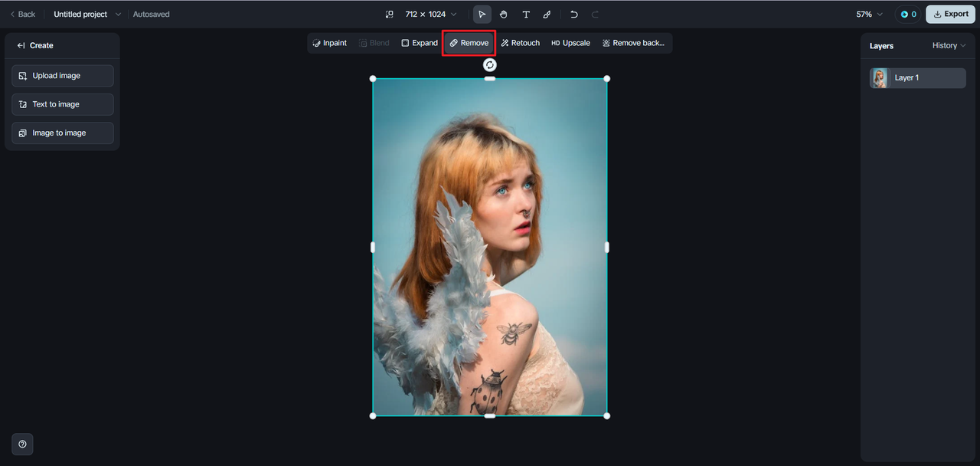The height and width of the screenshot is (466, 980).
Task: Click the Autosaved status text
Action: (152, 15)
